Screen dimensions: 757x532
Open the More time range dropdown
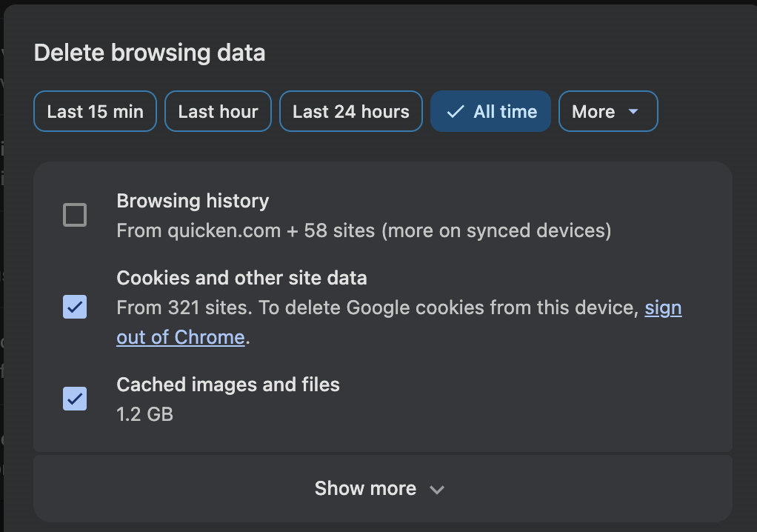click(x=607, y=112)
